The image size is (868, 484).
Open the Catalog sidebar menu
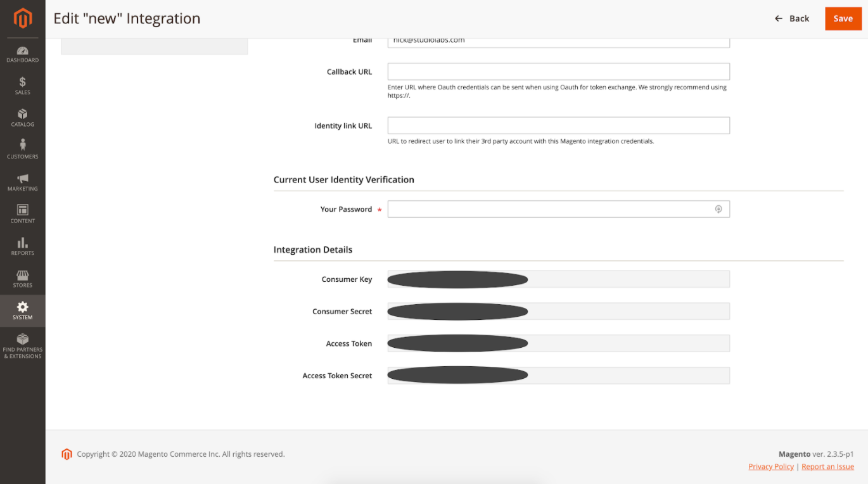pos(23,118)
